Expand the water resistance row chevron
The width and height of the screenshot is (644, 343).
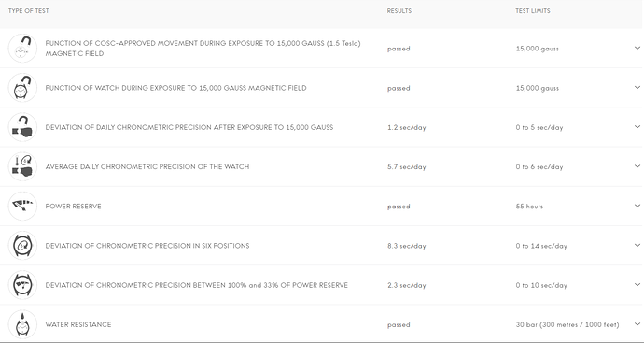tap(637, 324)
